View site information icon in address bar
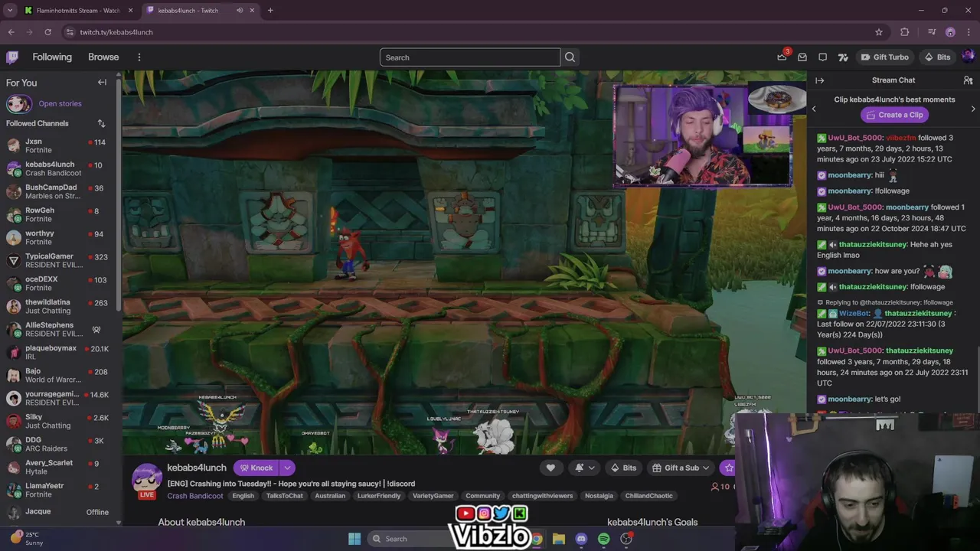 click(70, 32)
